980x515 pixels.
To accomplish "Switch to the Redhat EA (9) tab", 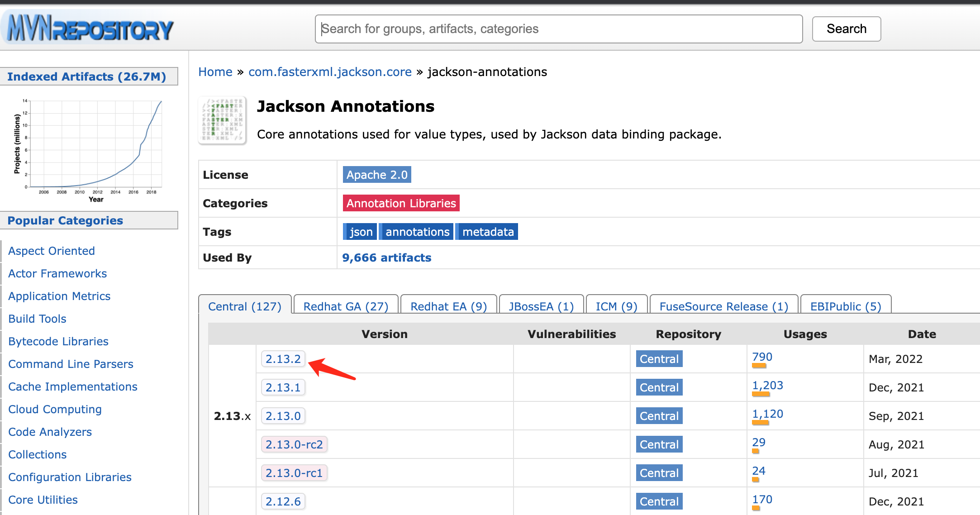I will 448,306.
